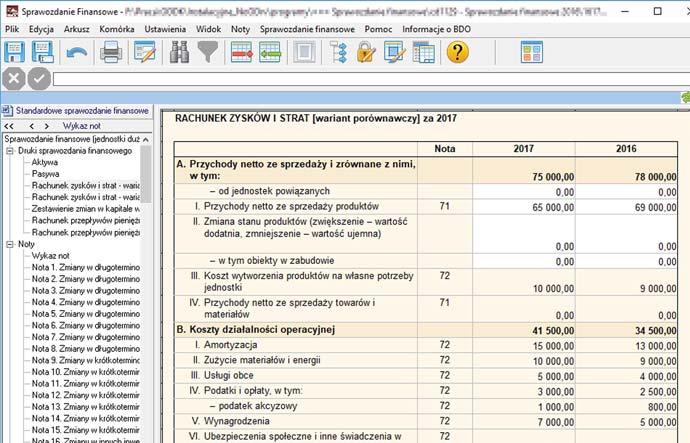
Task: Print the report with the printer icon
Action: click(x=111, y=52)
